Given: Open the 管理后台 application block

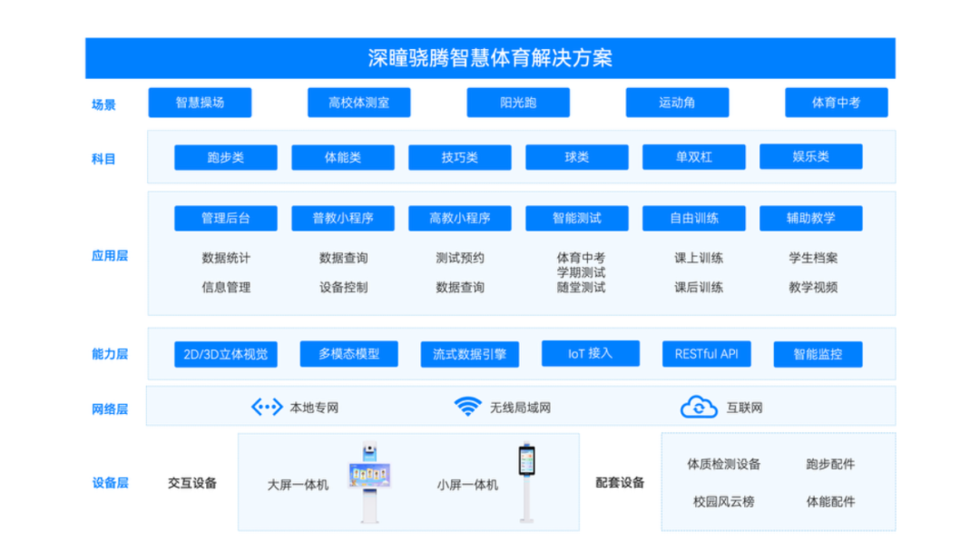Looking at the screenshot, I should [x=226, y=218].
